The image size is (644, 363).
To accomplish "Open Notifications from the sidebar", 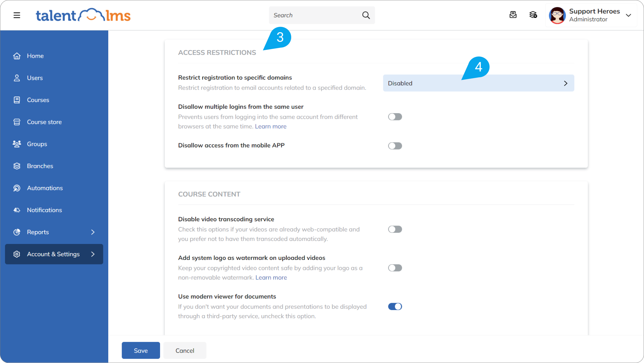I will coord(44,210).
